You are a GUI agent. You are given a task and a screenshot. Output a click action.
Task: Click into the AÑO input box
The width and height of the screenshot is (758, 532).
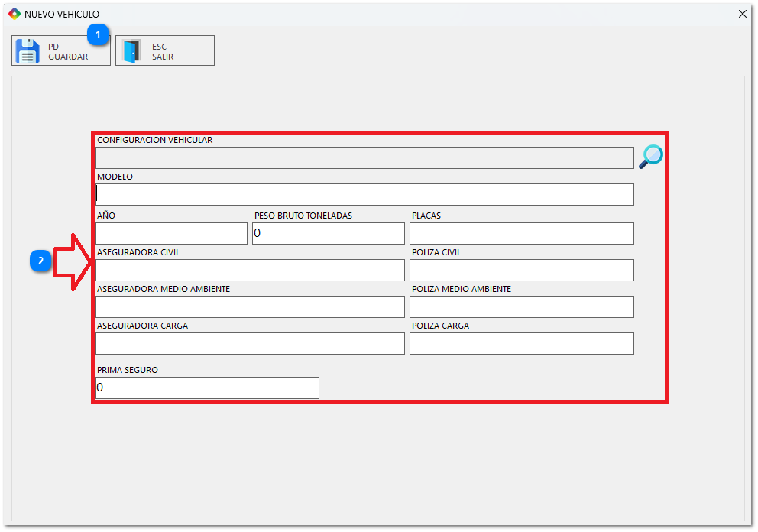pyautogui.click(x=171, y=233)
